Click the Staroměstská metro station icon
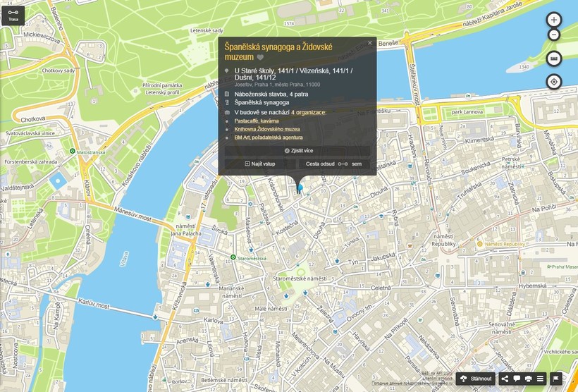 [233, 258]
